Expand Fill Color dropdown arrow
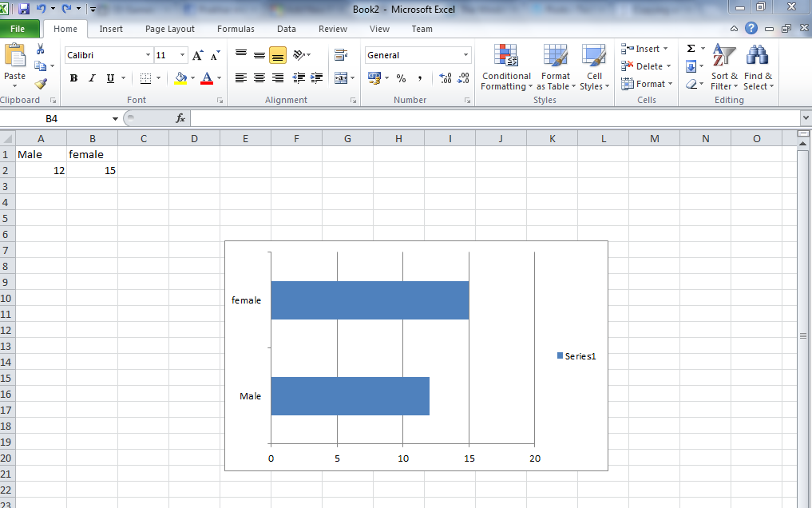Image resolution: width=812 pixels, height=508 pixels. tap(192, 78)
